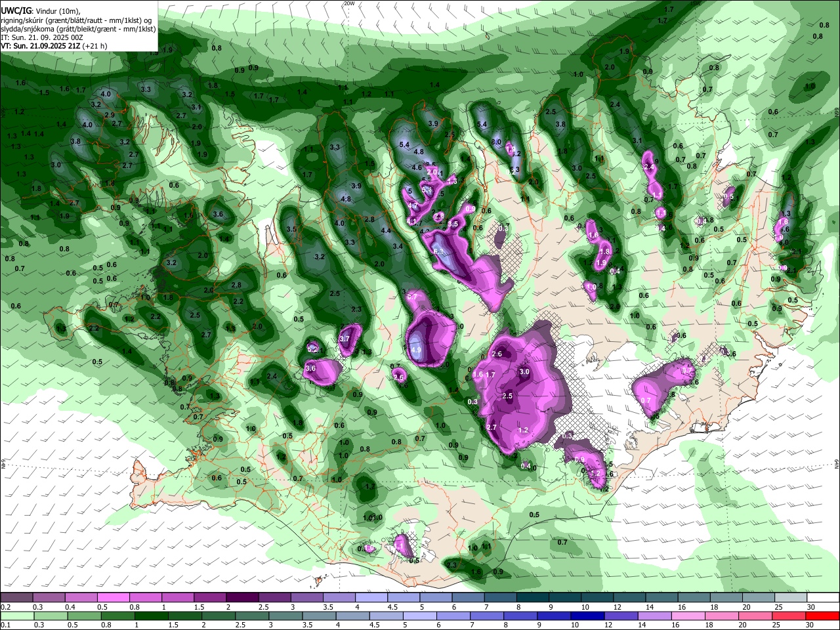
Task: Click the light grey 25–30 snow legend swatch
Action: [x=791, y=597]
